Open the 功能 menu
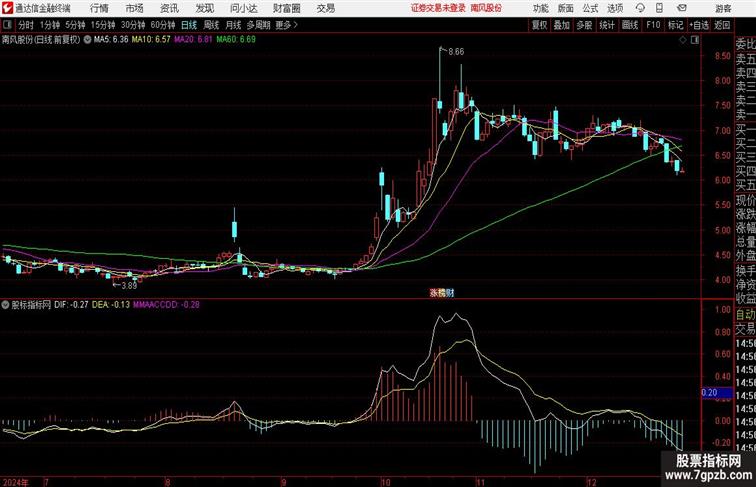This screenshot has width=756, height=487. pyautogui.click(x=541, y=8)
